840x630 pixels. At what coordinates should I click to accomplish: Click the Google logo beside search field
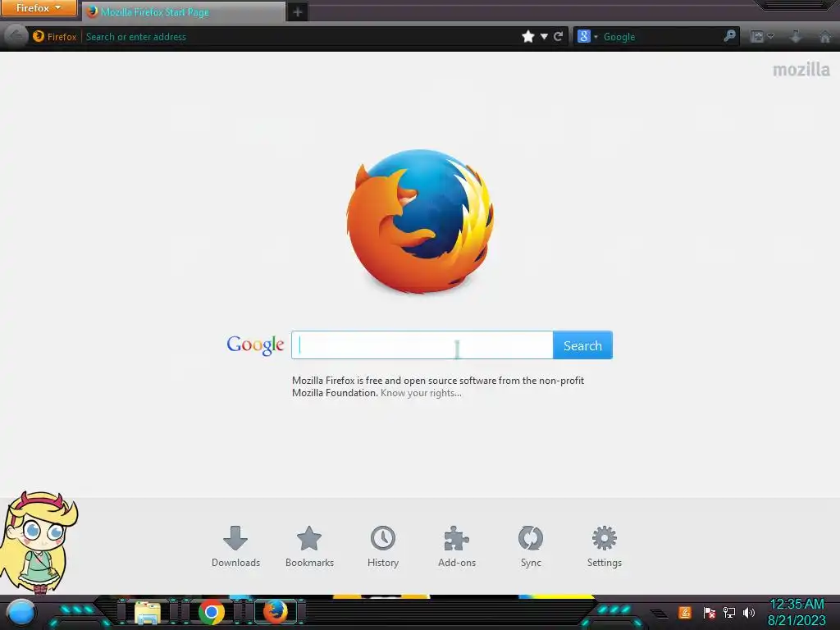[255, 345]
